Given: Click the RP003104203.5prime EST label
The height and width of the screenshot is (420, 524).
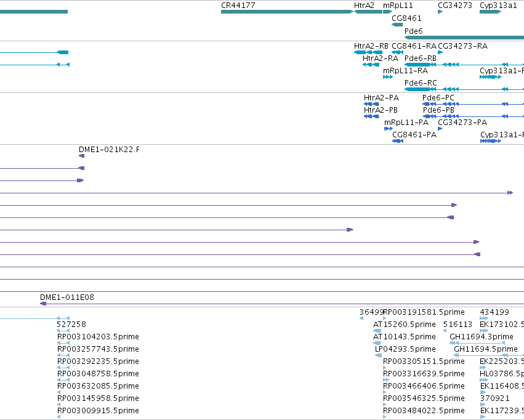Looking at the screenshot, I should [98, 336].
